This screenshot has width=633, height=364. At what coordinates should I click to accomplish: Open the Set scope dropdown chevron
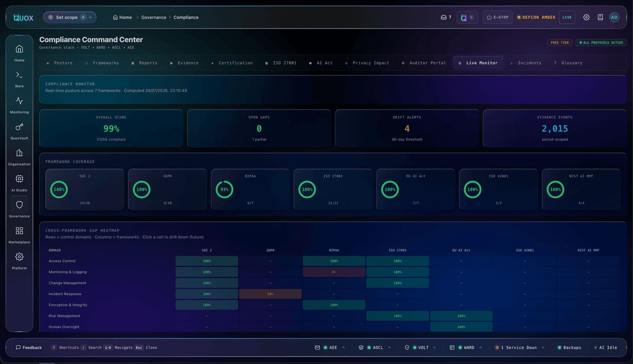90,17
